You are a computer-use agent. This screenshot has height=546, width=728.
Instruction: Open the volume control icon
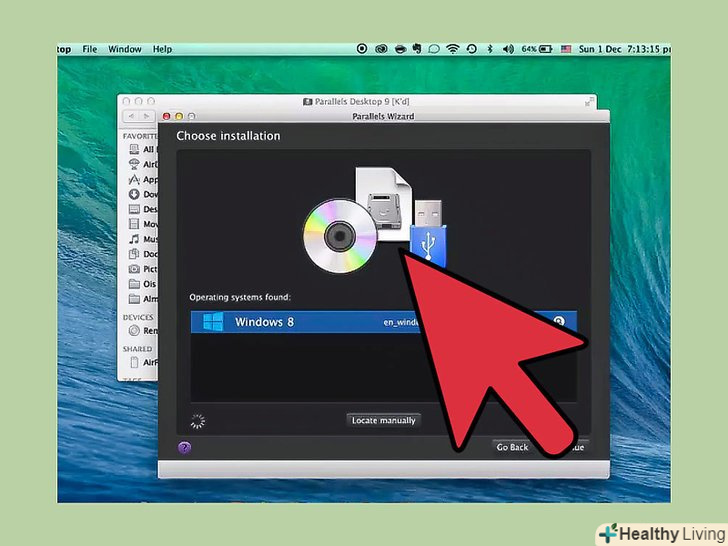coord(508,49)
